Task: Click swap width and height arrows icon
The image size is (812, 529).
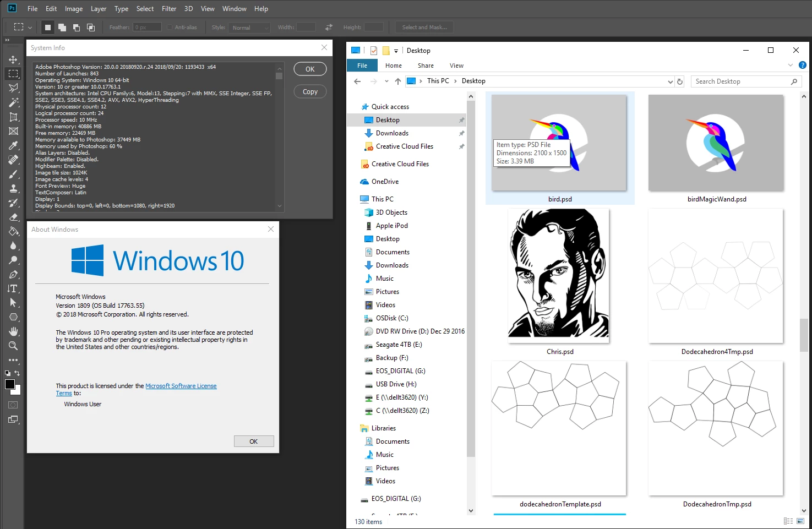Action: tap(329, 27)
